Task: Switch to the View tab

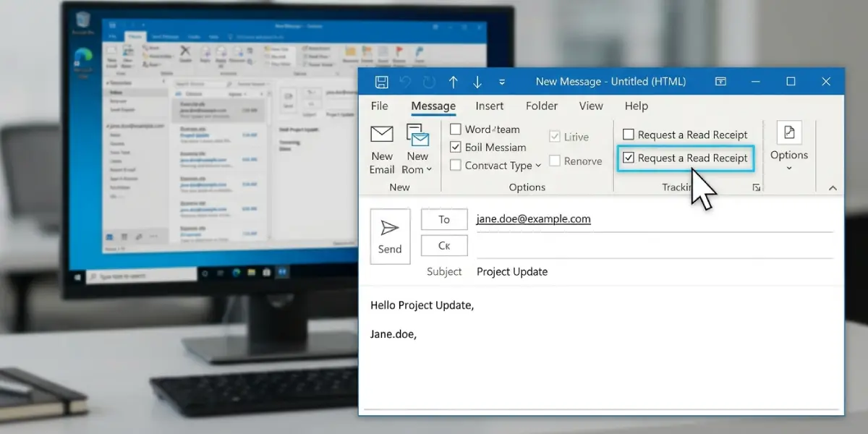Action: (591, 106)
